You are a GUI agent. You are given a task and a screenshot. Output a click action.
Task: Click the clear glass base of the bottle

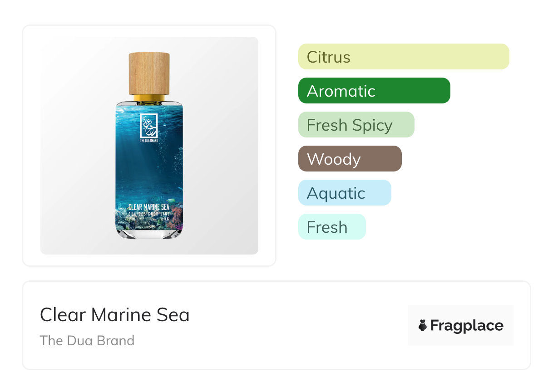(149, 234)
